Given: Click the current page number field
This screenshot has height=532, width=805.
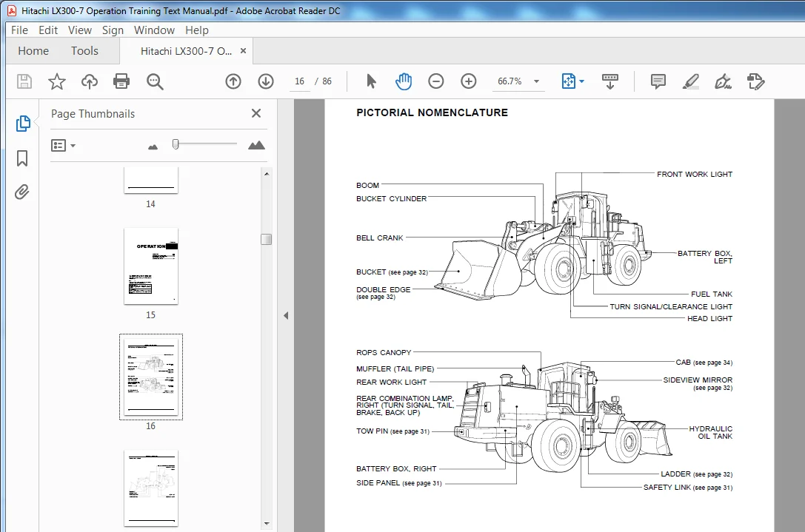Looking at the screenshot, I should (299, 81).
